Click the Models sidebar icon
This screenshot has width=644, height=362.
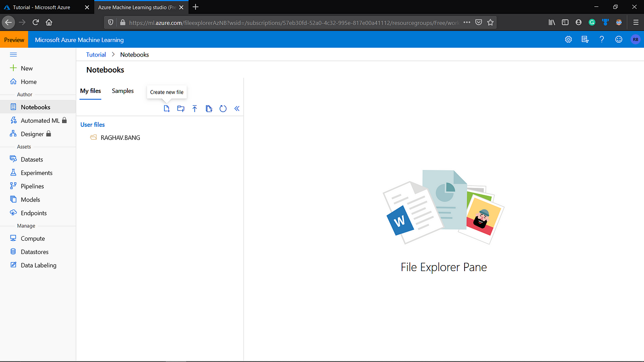point(13,199)
